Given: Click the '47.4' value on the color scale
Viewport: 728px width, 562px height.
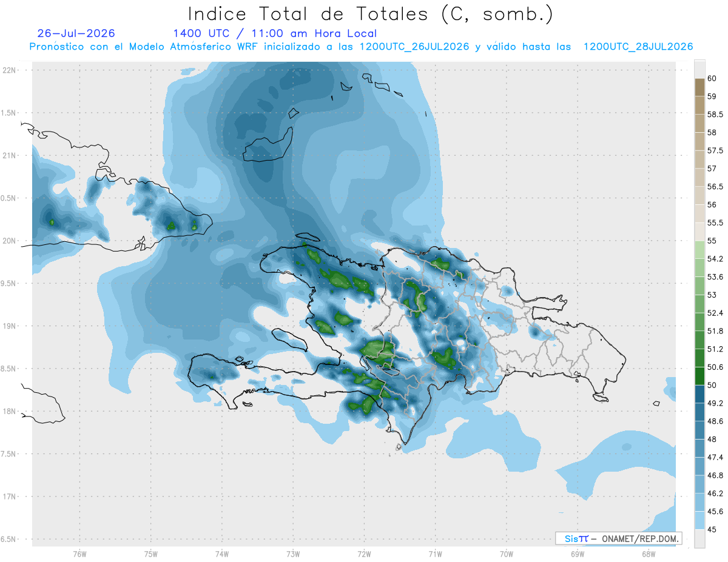Looking at the screenshot, I should (x=715, y=457).
